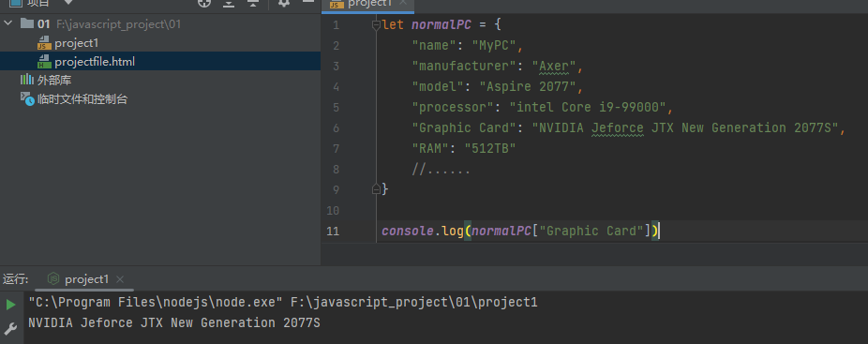Image resolution: width=868 pixels, height=344 pixels.
Task: Click console output line NVIDIA Jeforce JTX
Action: click(x=174, y=322)
